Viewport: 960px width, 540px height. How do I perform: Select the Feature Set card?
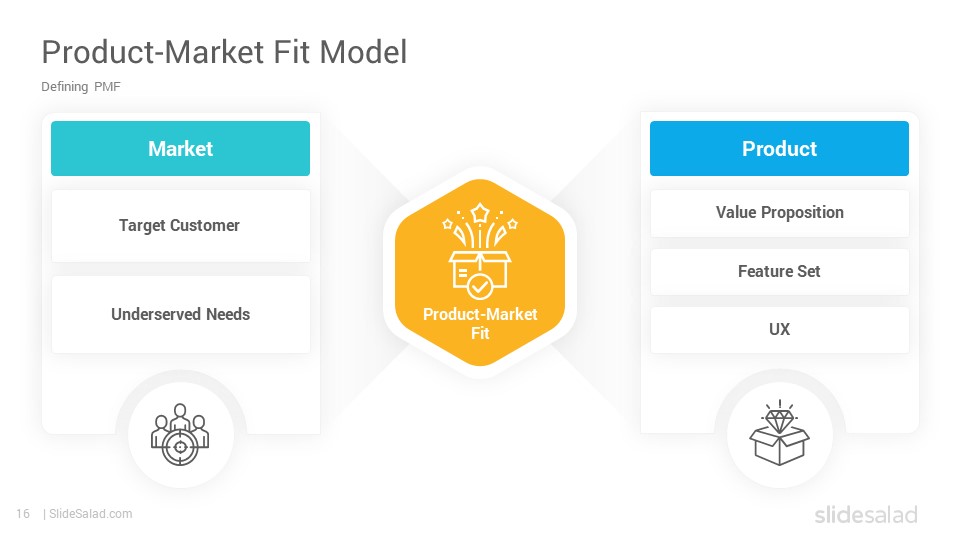779,271
